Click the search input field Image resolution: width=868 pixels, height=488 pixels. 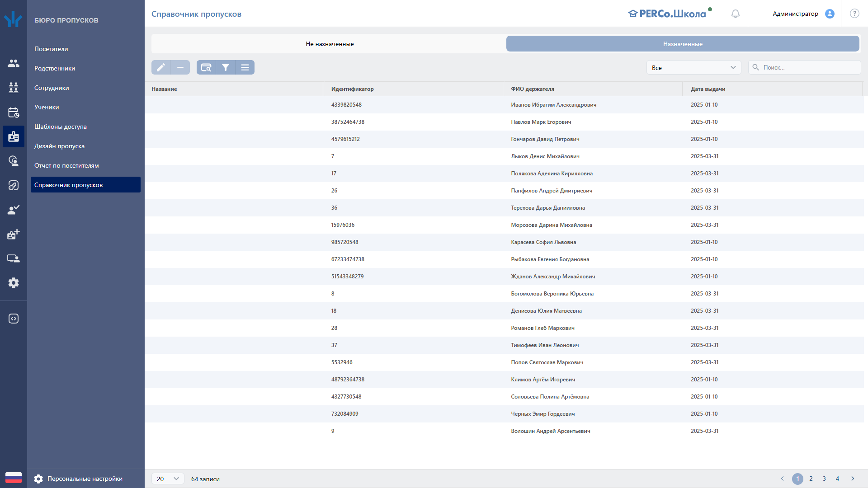pos(805,67)
